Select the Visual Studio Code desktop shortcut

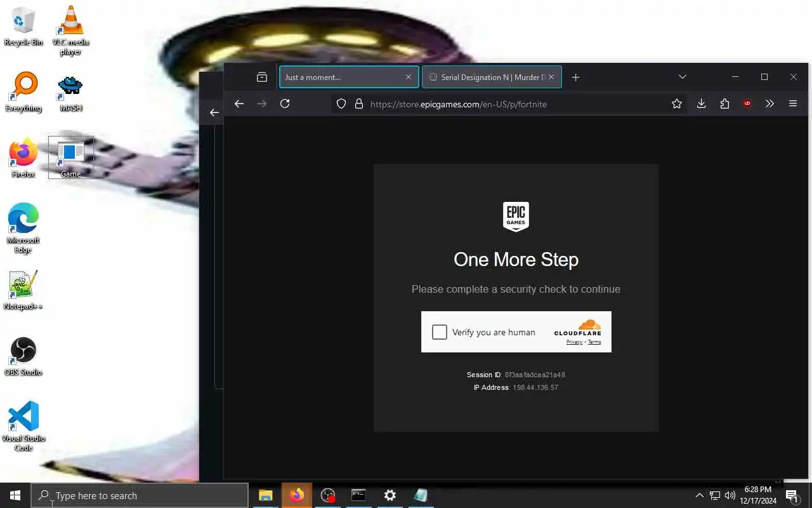tap(23, 426)
